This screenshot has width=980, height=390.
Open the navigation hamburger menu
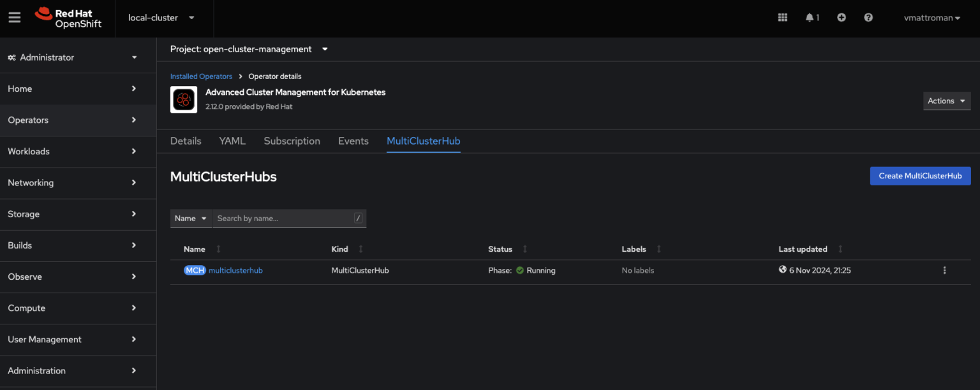click(x=14, y=17)
